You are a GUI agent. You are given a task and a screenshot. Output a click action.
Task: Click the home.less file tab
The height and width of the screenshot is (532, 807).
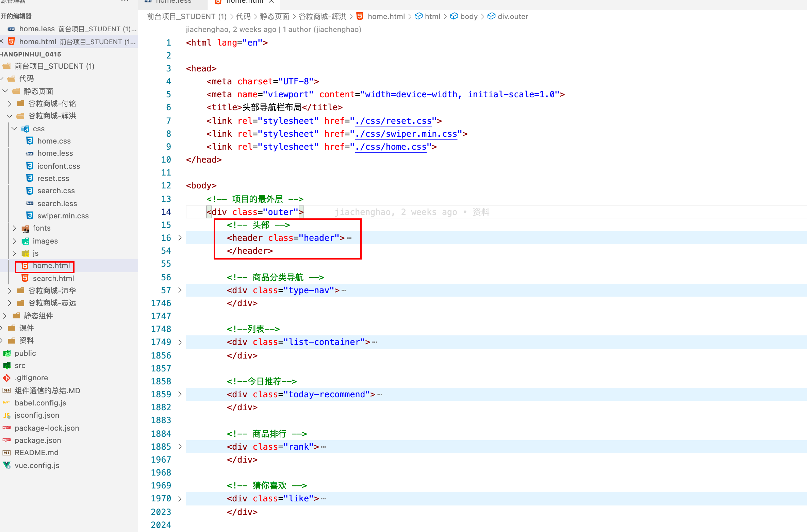172,3
